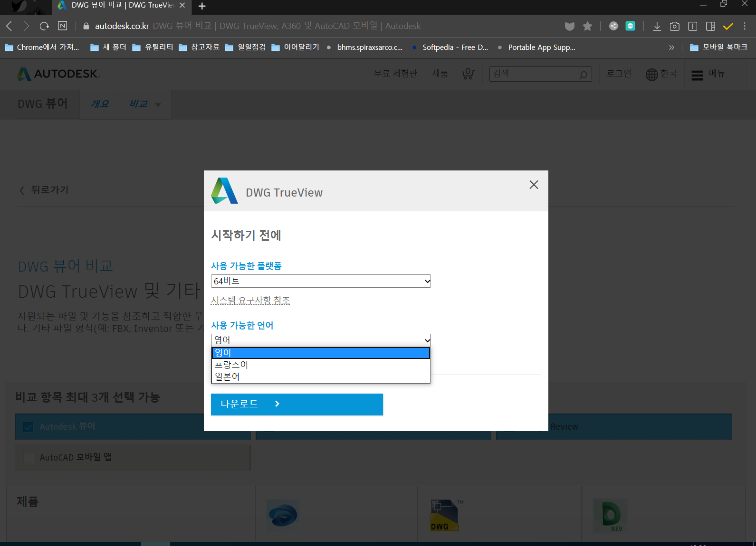
Task: Click the magnifier search icon
Action: tap(584, 75)
